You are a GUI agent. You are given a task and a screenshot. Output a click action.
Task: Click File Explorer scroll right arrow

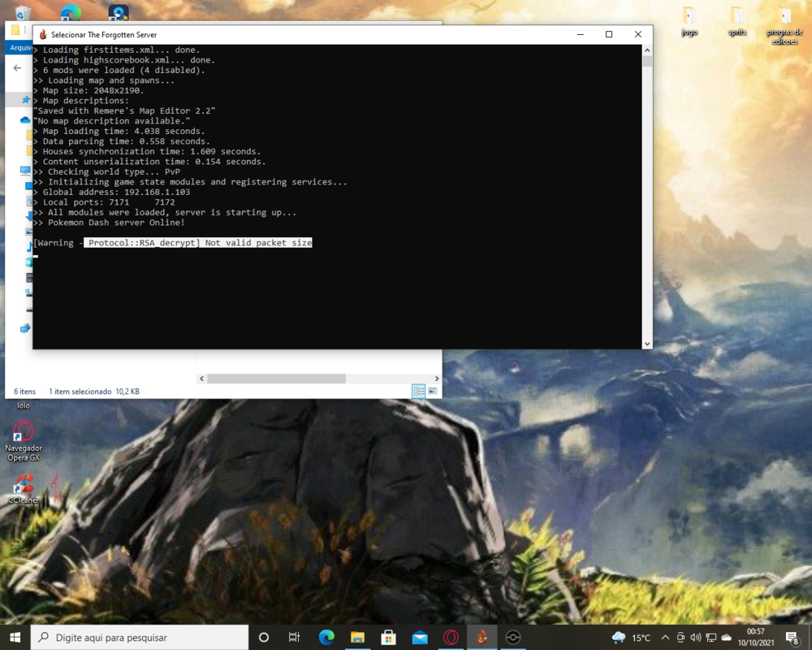click(x=437, y=379)
